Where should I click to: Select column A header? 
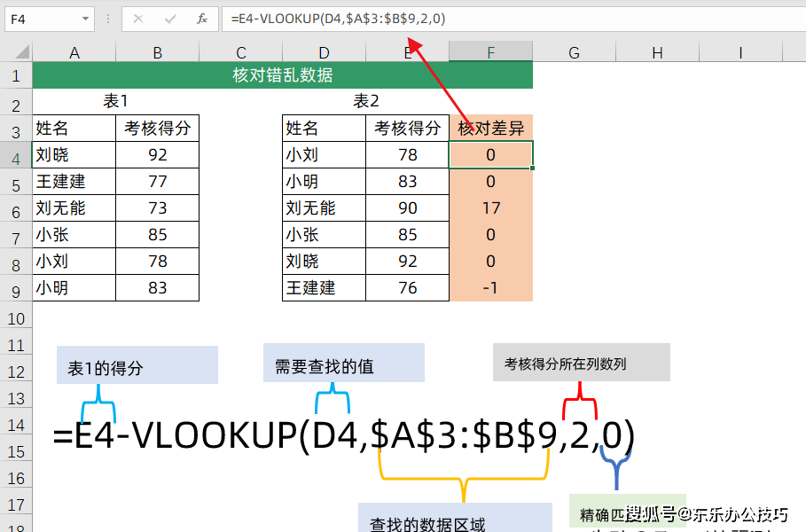tap(74, 52)
